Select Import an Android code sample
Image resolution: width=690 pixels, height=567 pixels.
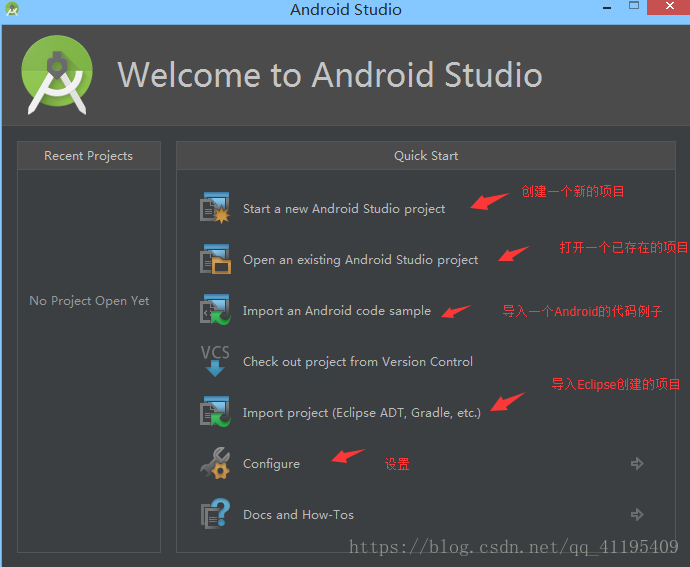pyautogui.click(x=337, y=311)
